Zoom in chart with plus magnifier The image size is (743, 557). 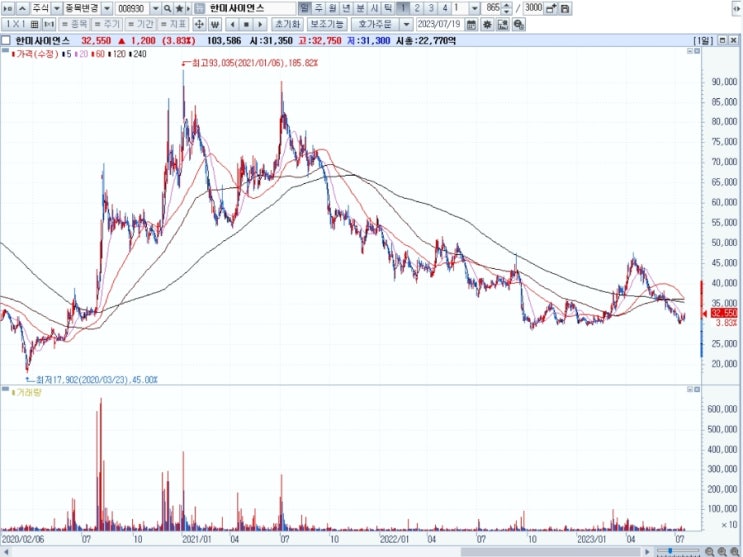point(722,552)
